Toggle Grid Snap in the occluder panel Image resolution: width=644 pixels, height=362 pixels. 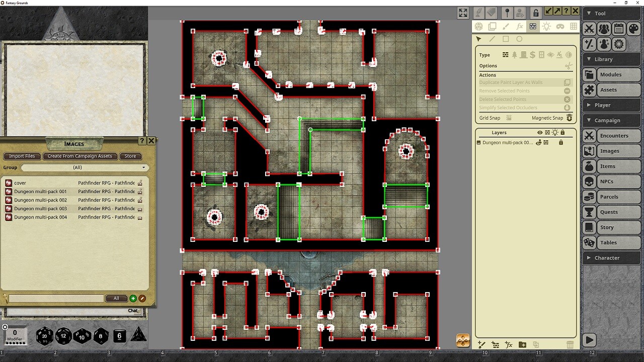(508, 118)
